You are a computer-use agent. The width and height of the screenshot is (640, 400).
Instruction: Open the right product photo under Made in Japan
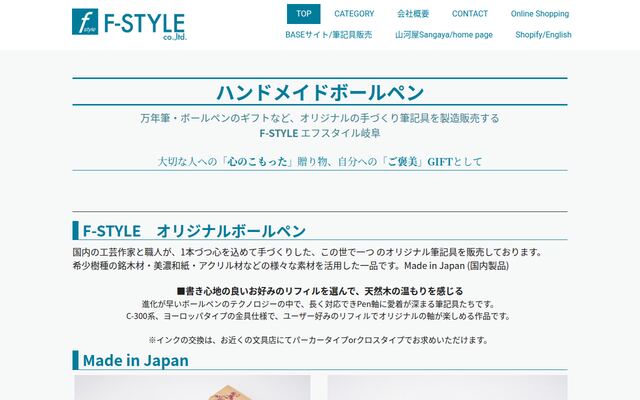point(447,388)
